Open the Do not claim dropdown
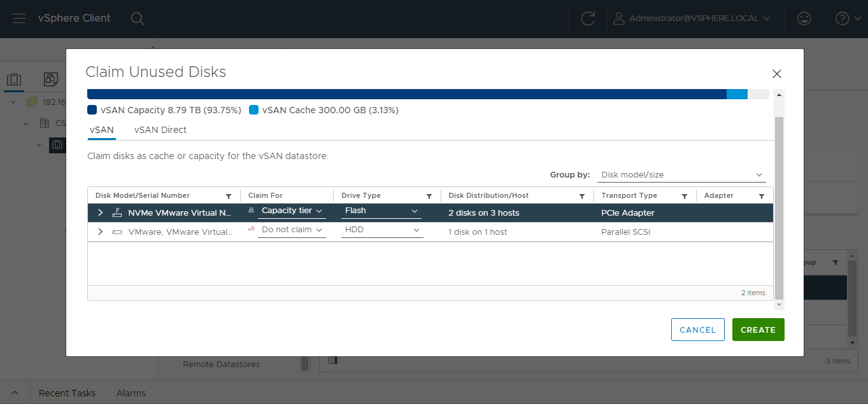This screenshot has width=868, height=404. [x=292, y=230]
